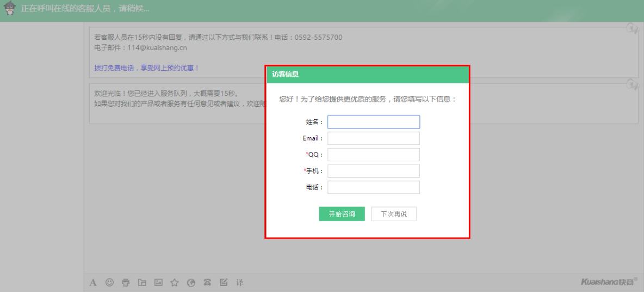Click the folder file-send icon
Image resolution: width=644 pixels, height=292 pixels.
pyautogui.click(x=142, y=282)
